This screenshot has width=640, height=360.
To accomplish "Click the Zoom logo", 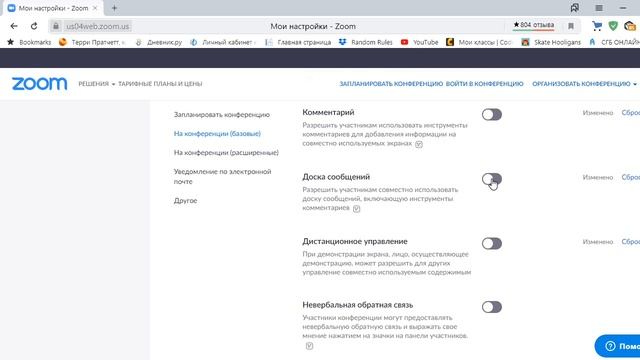I will (x=40, y=84).
